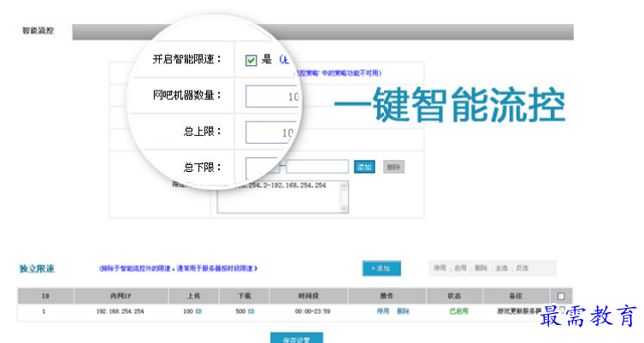Click the IP list scrollbar up arrow
Image resolution: width=644 pixels, height=343 pixels.
(x=345, y=185)
